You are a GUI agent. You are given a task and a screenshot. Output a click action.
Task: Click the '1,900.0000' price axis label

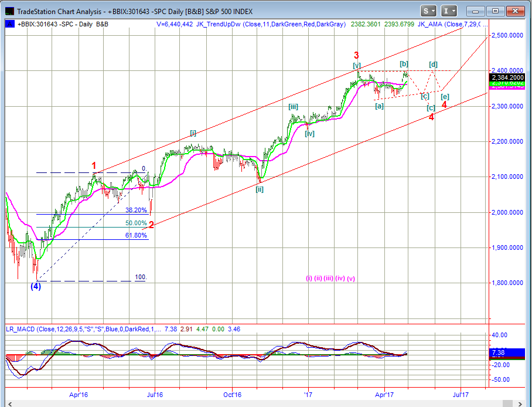point(507,247)
